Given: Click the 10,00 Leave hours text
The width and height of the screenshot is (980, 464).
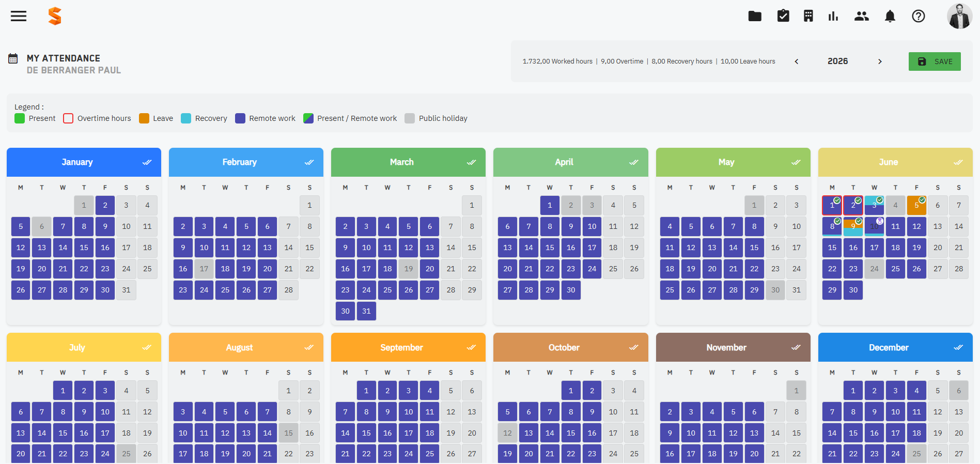Looking at the screenshot, I should click(748, 61).
